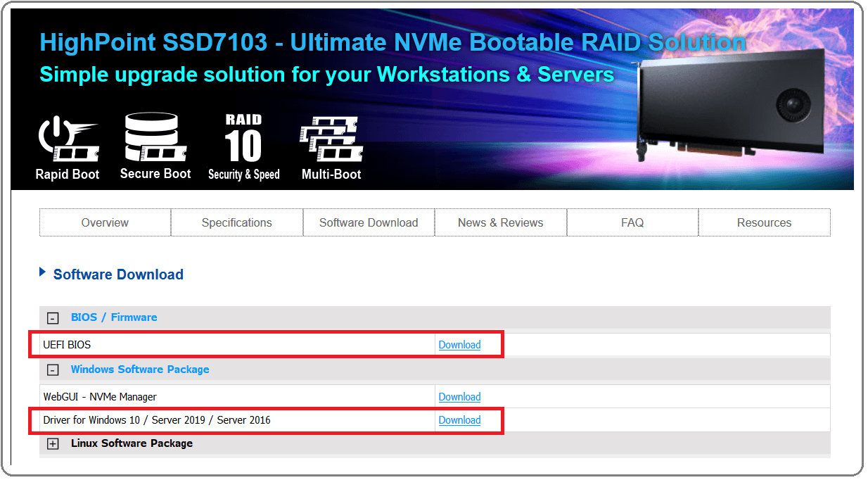Click the blue triangle beside Software Download
868x480 pixels.
pyautogui.click(x=43, y=272)
